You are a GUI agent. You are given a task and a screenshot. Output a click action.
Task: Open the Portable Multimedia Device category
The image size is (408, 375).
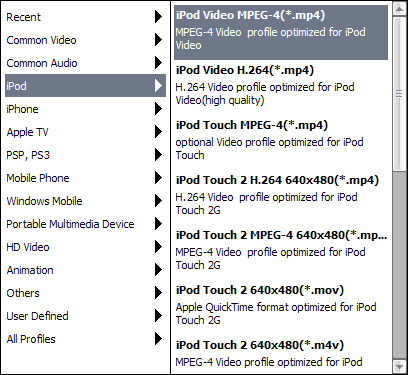(x=85, y=224)
